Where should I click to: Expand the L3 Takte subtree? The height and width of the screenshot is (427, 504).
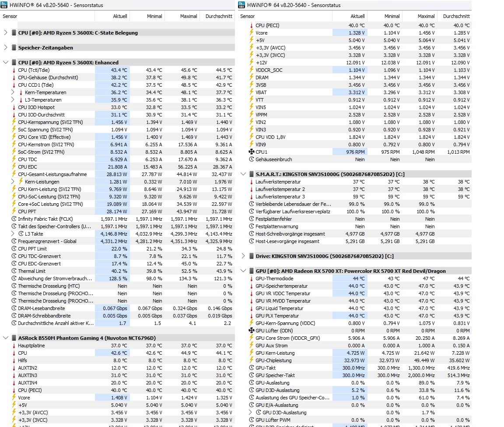pos(13,233)
